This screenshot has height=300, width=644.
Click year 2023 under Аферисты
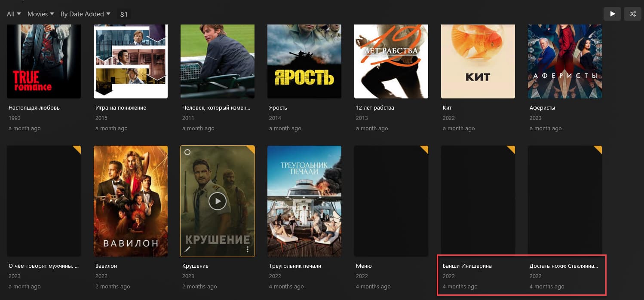point(536,118)
